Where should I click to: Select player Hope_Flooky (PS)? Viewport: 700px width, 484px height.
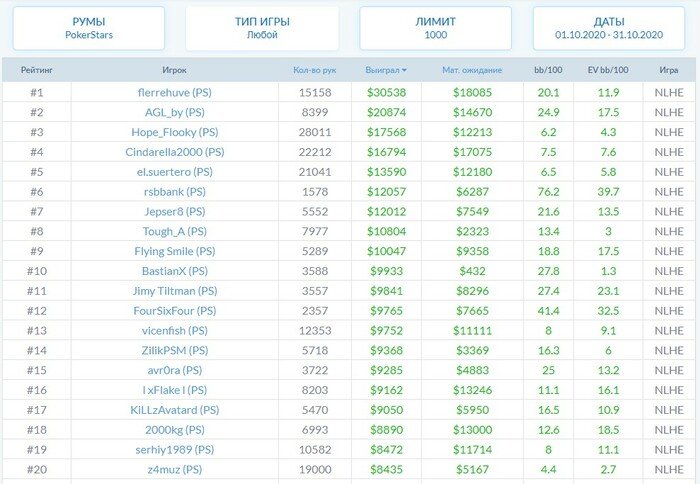click(174, 132)
